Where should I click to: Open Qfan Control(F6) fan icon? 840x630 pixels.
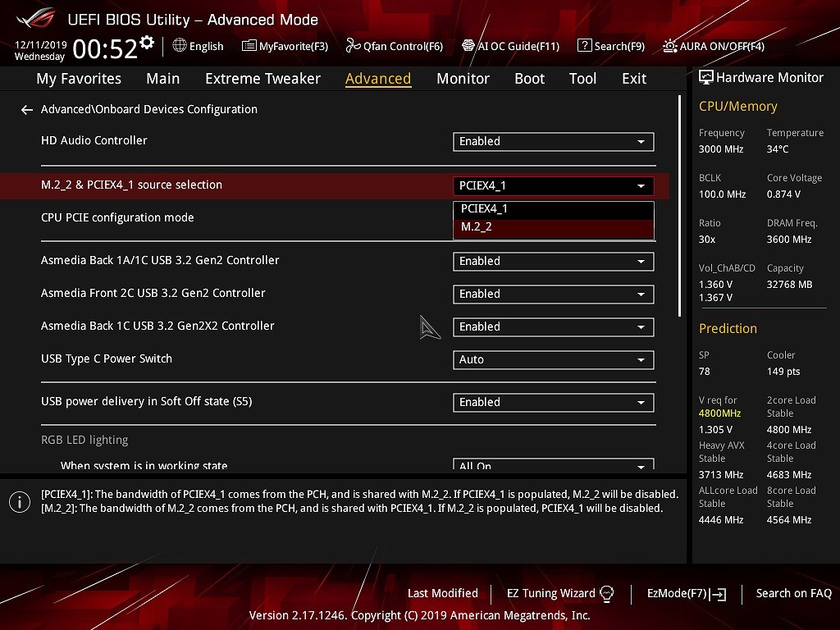354,46
